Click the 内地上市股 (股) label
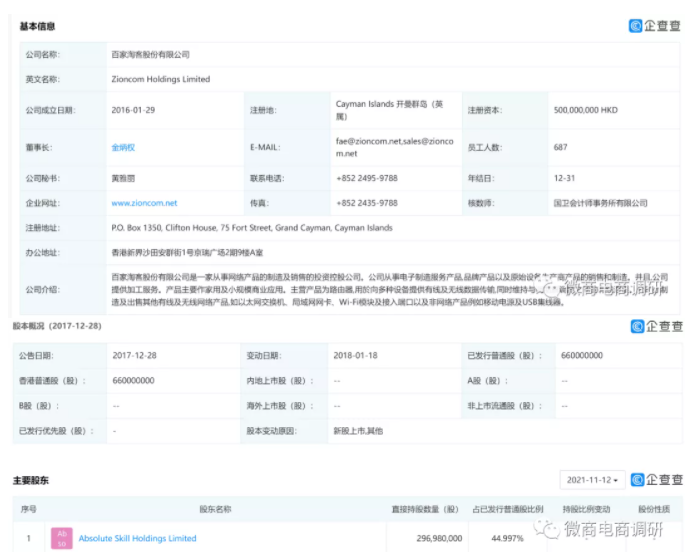696x552 pixels. click(x=280, y=381)
